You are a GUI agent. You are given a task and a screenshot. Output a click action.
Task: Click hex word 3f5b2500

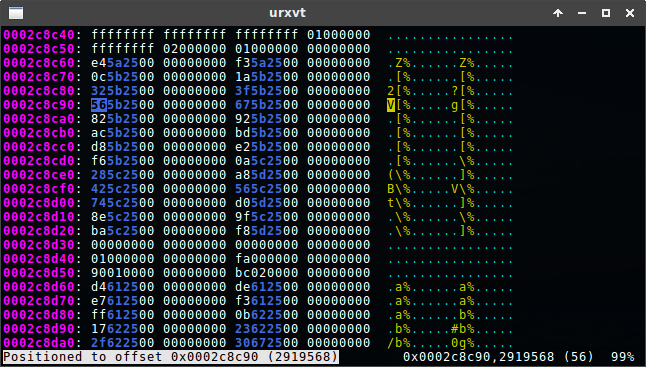tap(267, 91)
